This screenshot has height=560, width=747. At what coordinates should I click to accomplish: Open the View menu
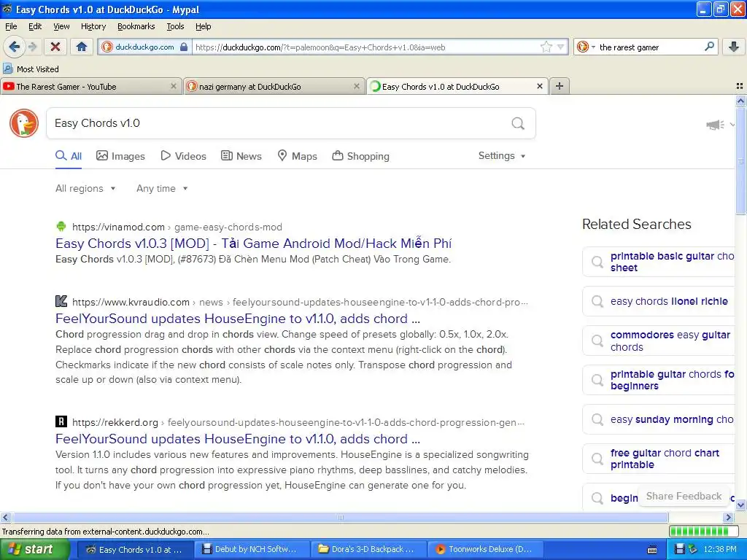(61, 26)
